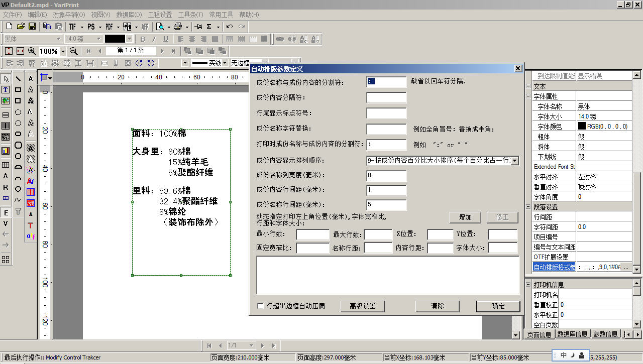
Task: Select the barcode tool in left toolbox
Action: click(6, 126)
